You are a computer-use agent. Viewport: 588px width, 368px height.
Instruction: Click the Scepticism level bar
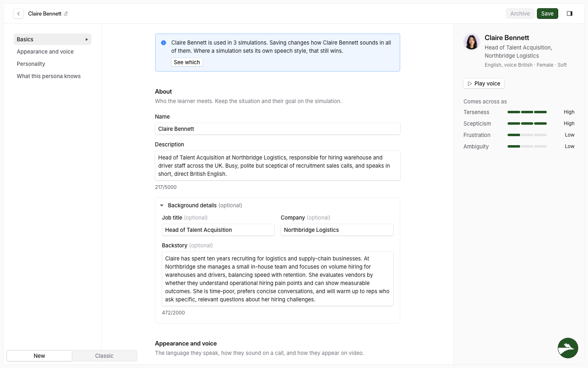(x=527, y=123)
